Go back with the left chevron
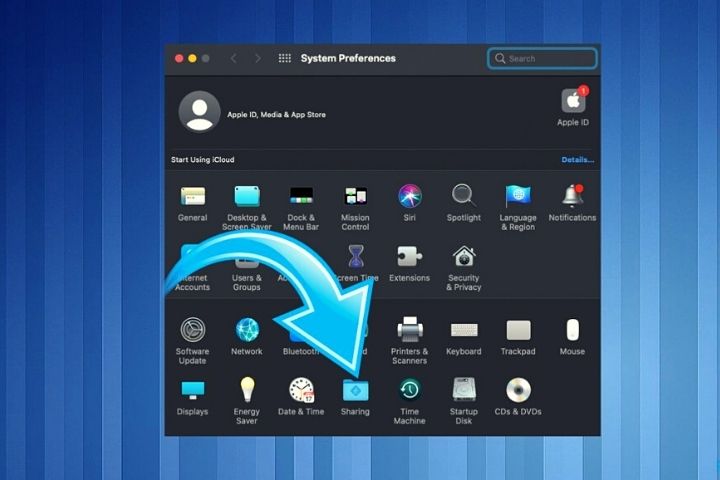The width and height of the screenshot is (720, 480). [234, 58]
